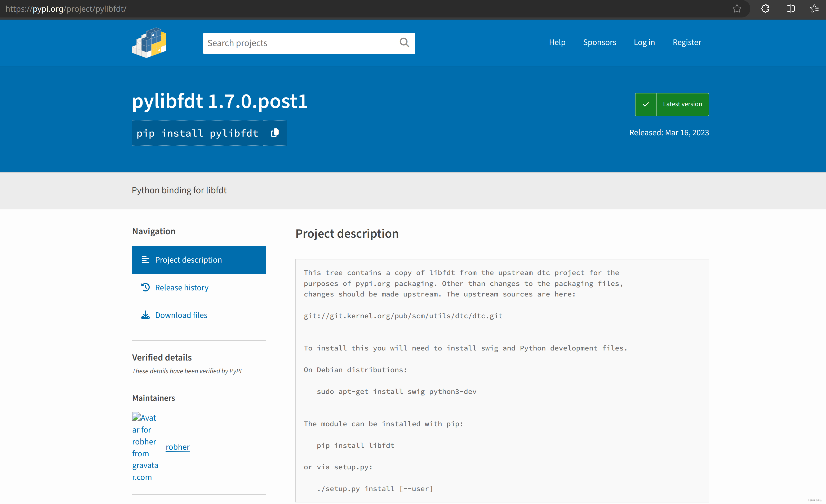Open maintainer robher's profile link
This screenshot has height=504, width=826.
(x=177, y=447)
